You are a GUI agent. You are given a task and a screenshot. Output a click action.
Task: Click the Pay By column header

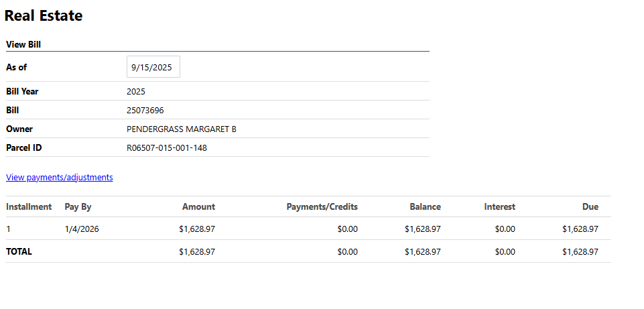(78, 206)
